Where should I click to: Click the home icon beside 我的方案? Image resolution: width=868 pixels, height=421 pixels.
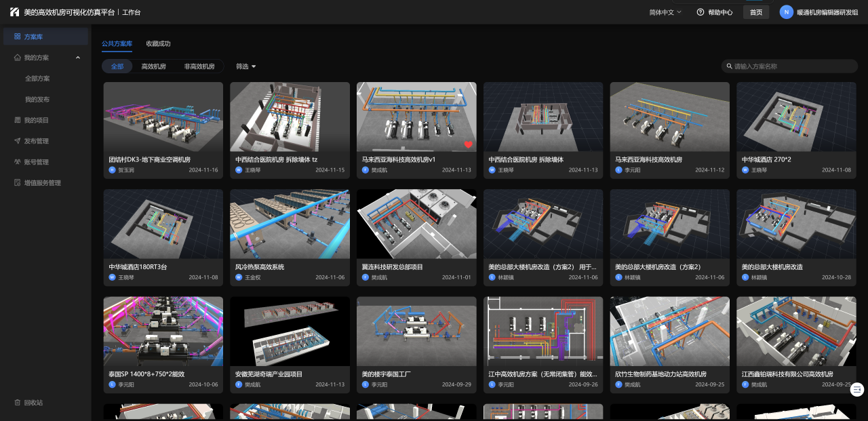[18, 58]
